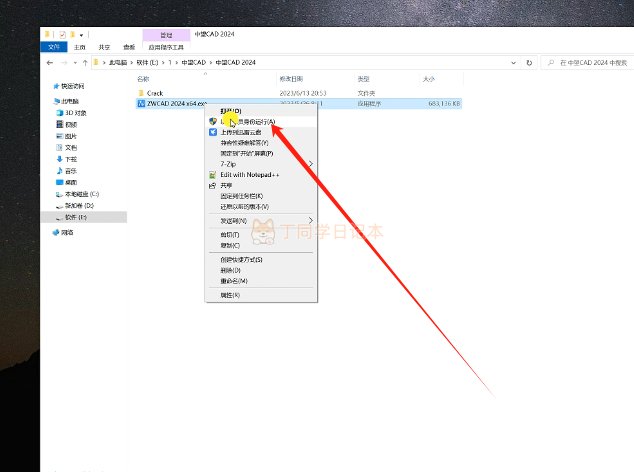
Task: Choose 属性(R) at bottom of context menu
Action: click(261, 295)
